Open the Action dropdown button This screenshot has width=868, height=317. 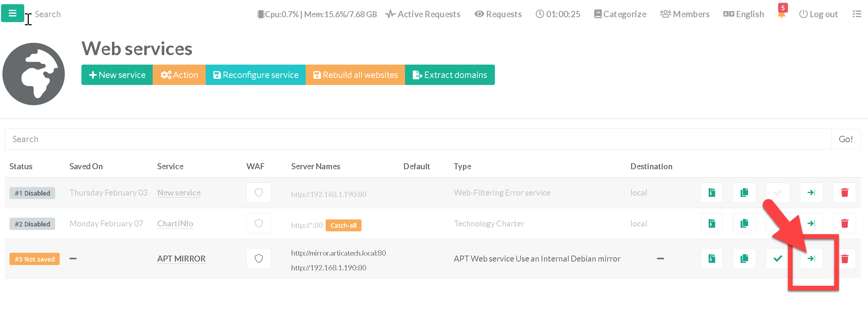click(x=179, y=75)
